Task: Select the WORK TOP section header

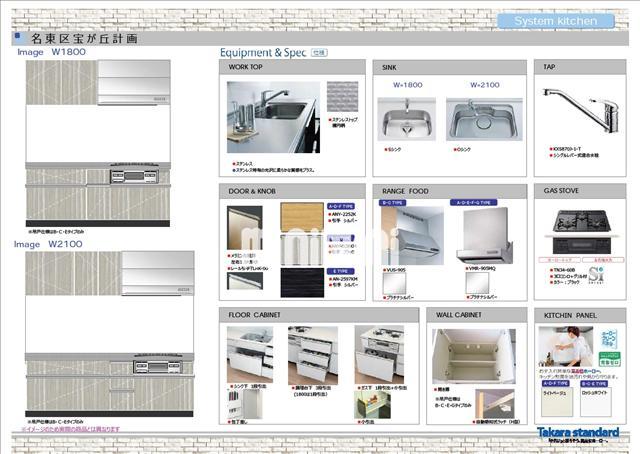Action: tap(292, 67)
